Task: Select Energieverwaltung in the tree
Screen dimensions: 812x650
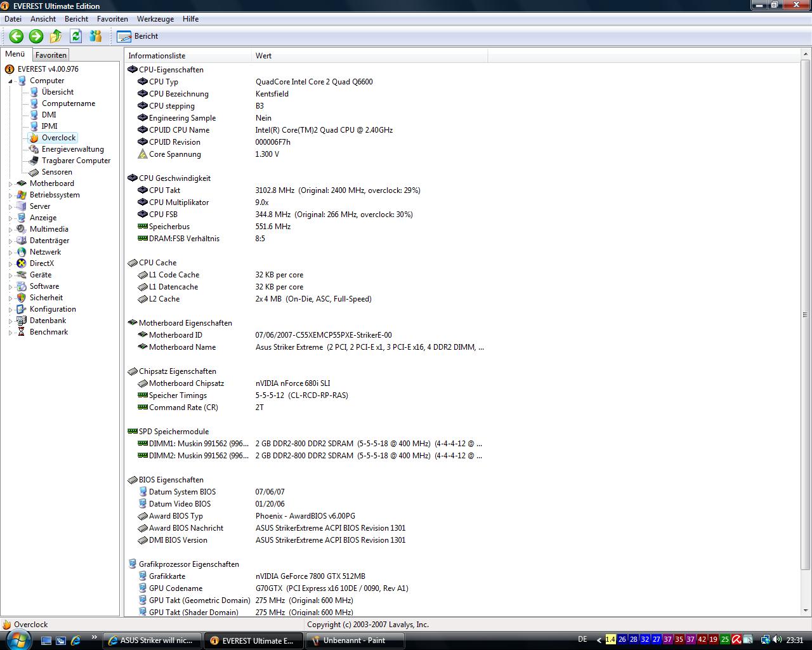Action: (73, 149)
